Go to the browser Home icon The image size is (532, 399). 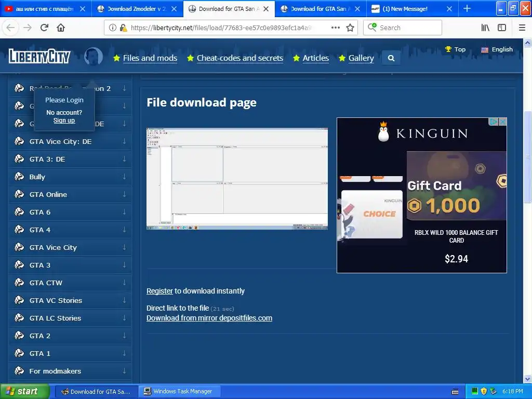[x=61, y=28]
